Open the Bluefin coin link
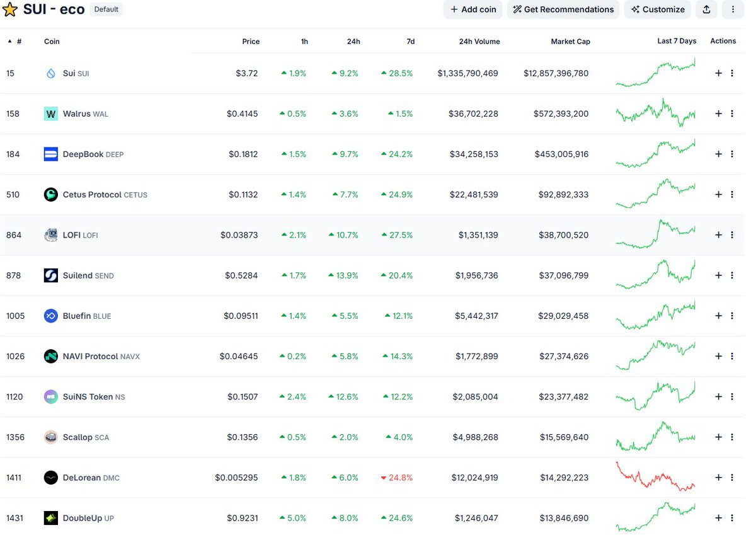 (x=86, y=316)
